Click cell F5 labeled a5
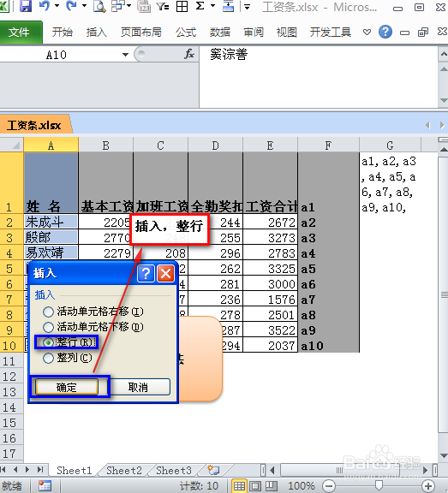Screen dimensions: 448x493 point(328,269)
